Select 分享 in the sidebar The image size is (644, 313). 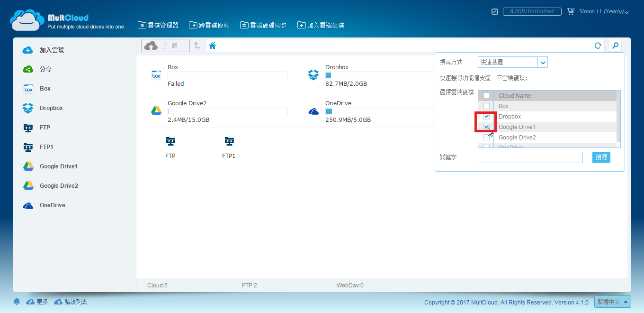37,69
